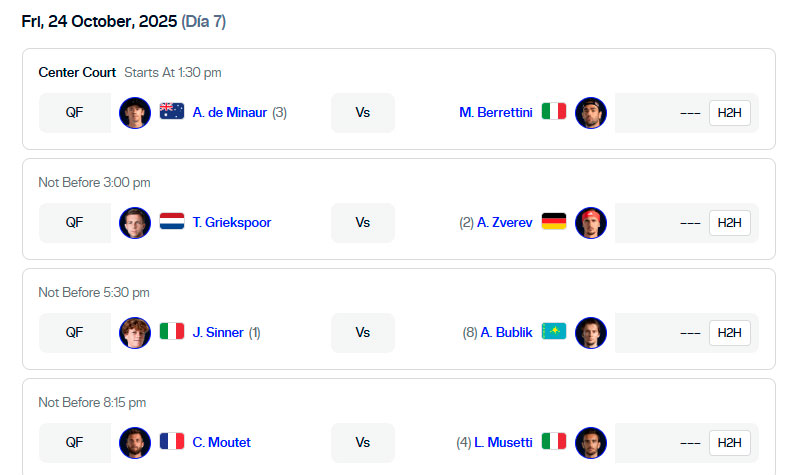Click German flag next to Zverev
This screenshot has height=475, width=796.
point(554,222)
